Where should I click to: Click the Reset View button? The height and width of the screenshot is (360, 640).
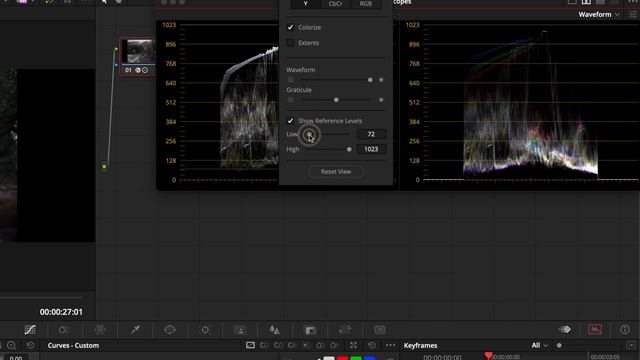click(336, 172)
